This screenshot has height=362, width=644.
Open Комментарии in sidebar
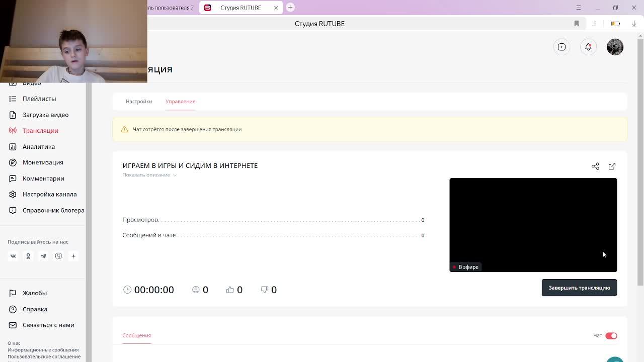click(43, 178)
